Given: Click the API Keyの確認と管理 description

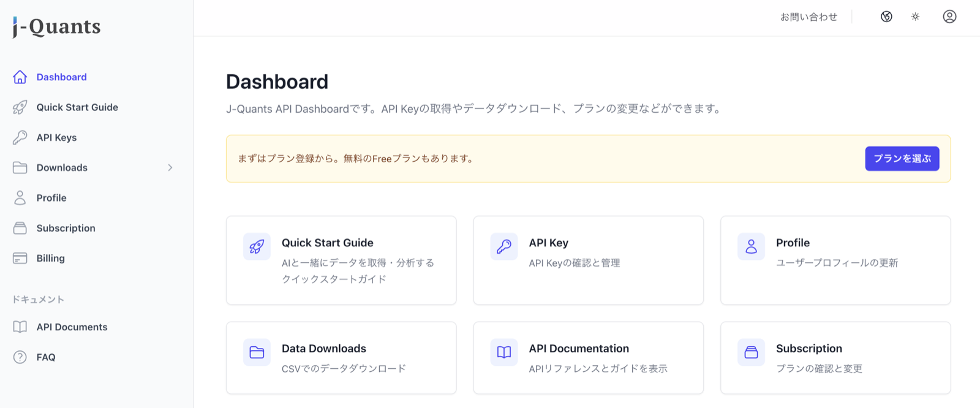Looking at the screenshot, I should [575, 263].
